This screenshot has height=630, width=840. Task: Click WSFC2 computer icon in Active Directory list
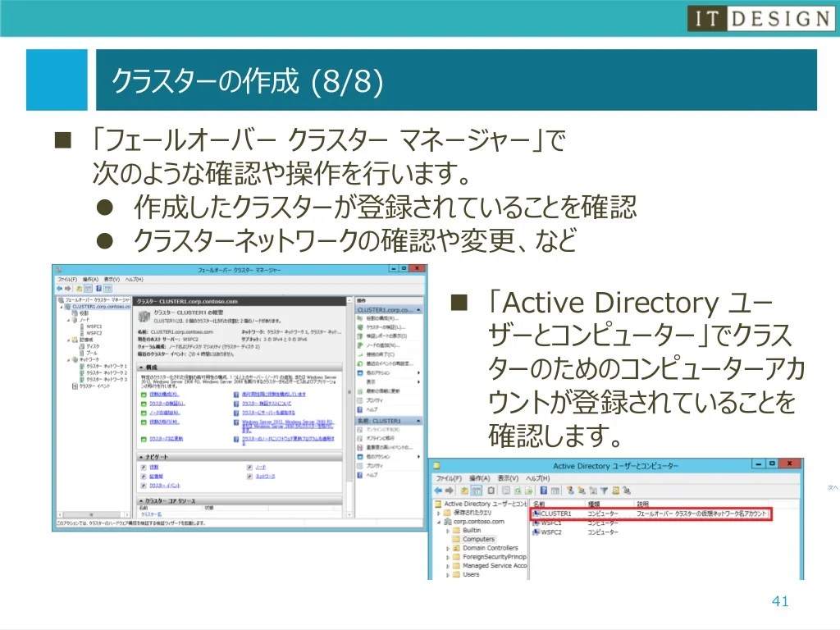[x=536, y=532]
